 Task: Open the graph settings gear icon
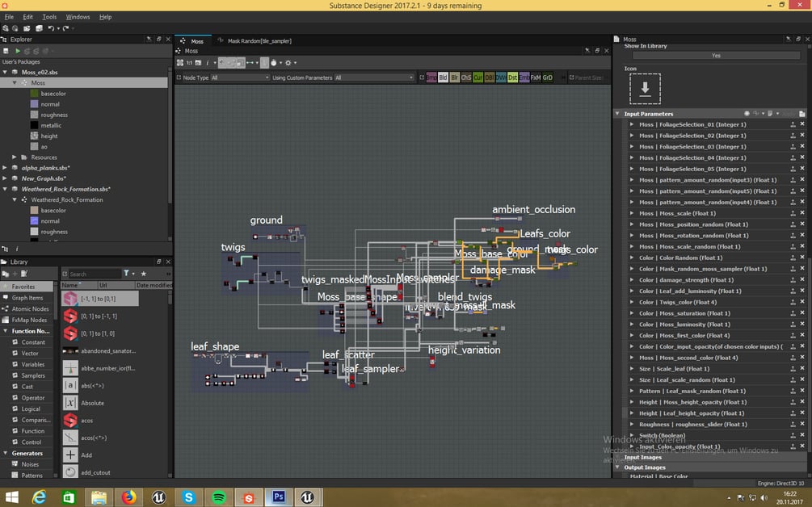tap(288, 63)
